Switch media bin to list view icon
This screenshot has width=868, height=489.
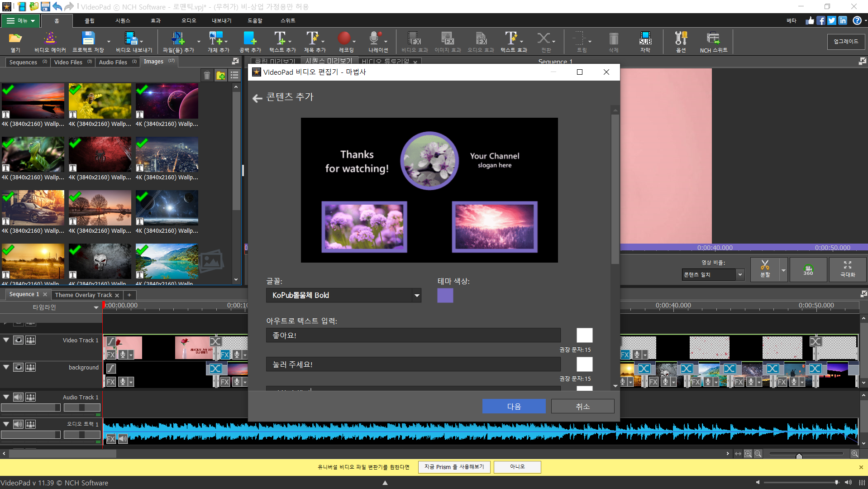234,76
